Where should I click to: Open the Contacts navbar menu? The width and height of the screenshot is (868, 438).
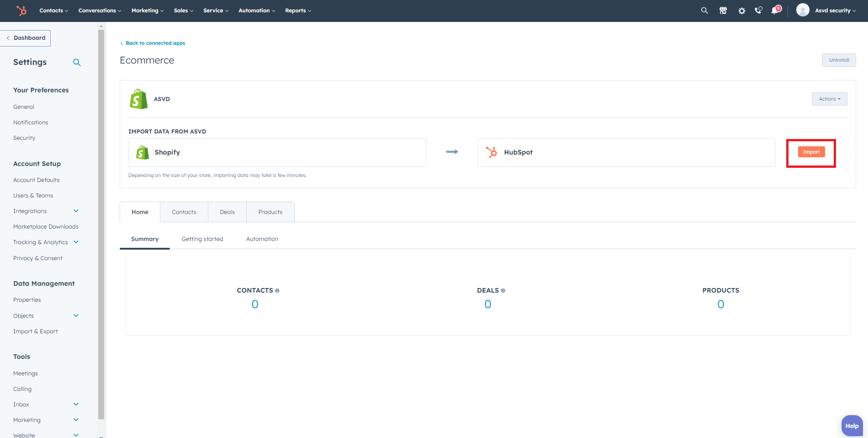(x=53, y=11)
